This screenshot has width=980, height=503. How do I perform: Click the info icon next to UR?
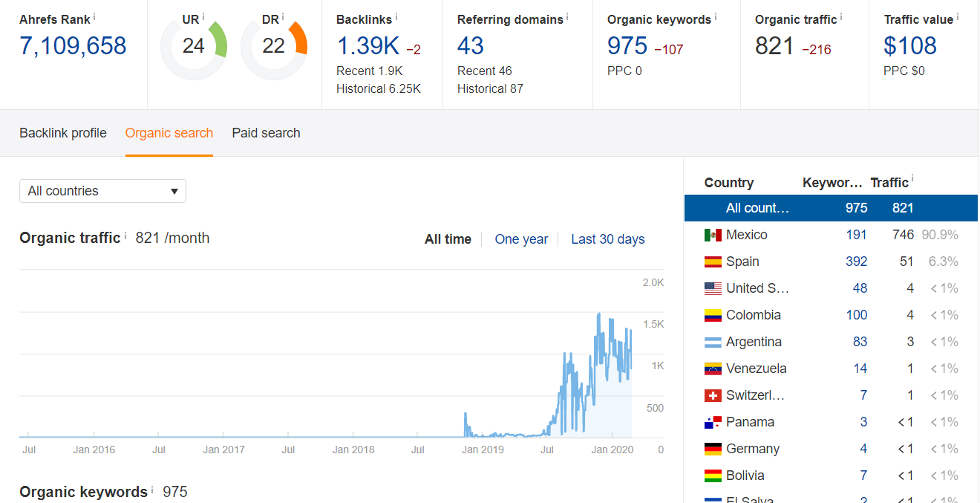click(x=203, y=16)
